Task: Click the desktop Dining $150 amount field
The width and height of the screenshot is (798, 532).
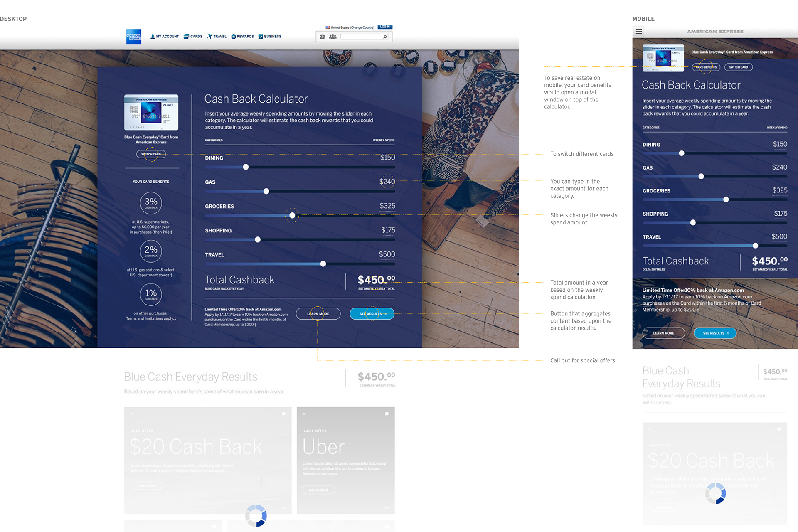Action: 387,158
